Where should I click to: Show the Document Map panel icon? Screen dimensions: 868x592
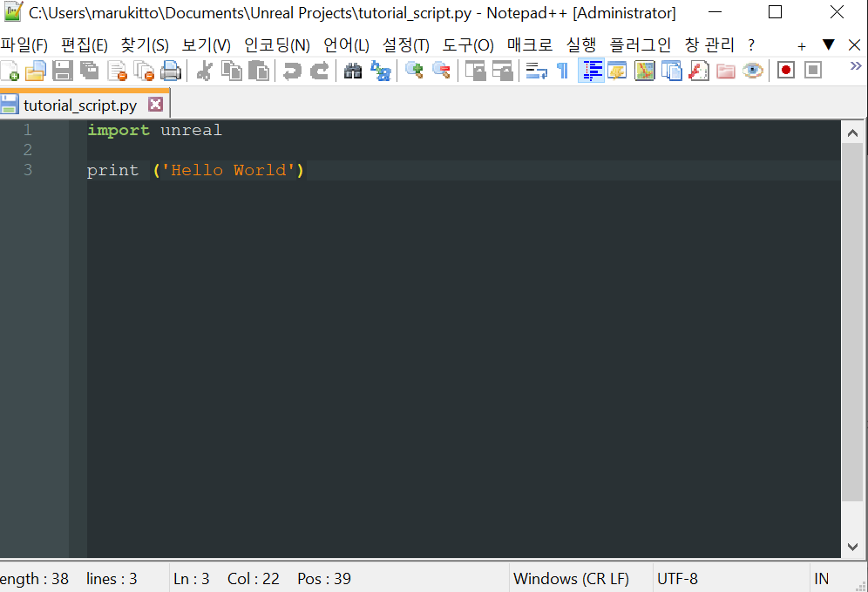tap(644, 71)
